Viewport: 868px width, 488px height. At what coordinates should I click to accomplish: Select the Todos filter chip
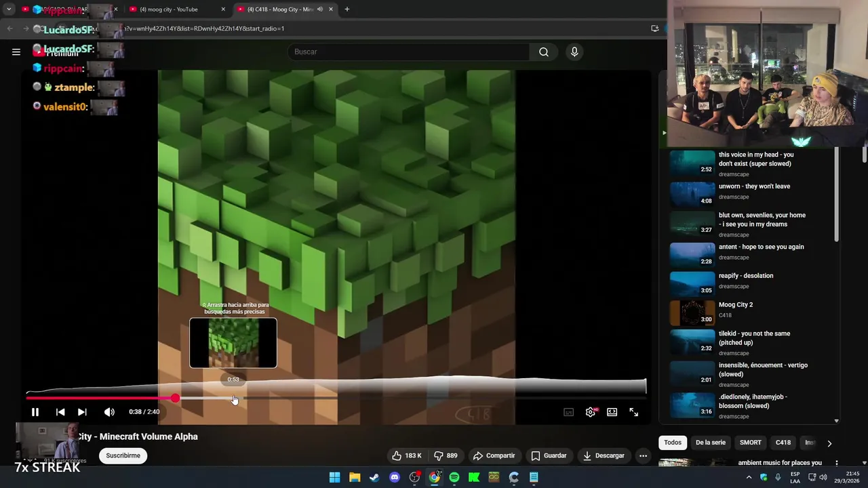673,443
